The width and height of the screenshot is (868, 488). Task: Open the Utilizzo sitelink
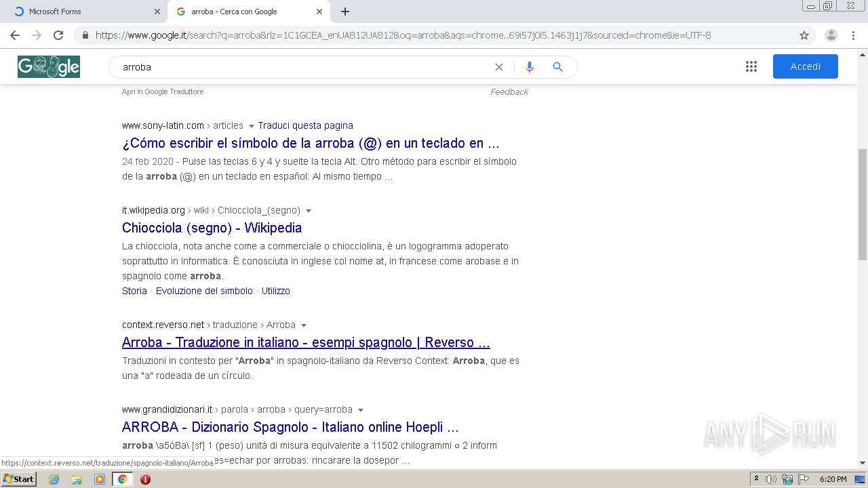click(x=276, y=291)
